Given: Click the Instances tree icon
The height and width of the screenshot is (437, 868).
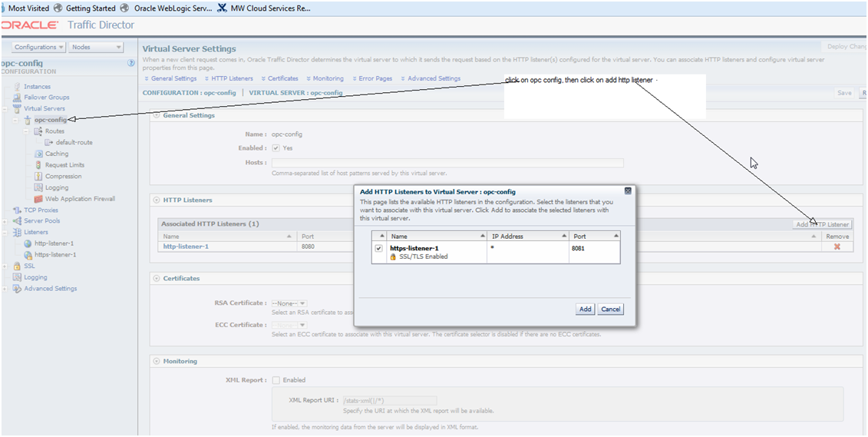Looking at the screenshot, I should tap(17, 87).
